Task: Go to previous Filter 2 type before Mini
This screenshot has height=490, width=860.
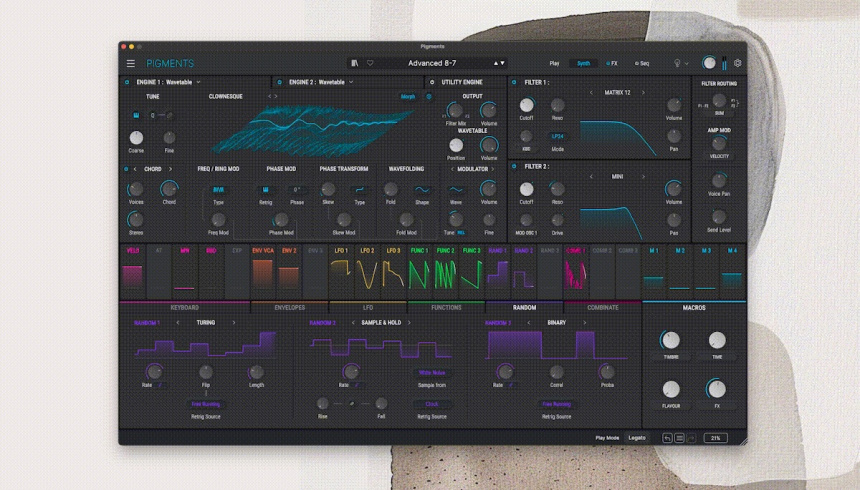Action: [x=591, y=177]
